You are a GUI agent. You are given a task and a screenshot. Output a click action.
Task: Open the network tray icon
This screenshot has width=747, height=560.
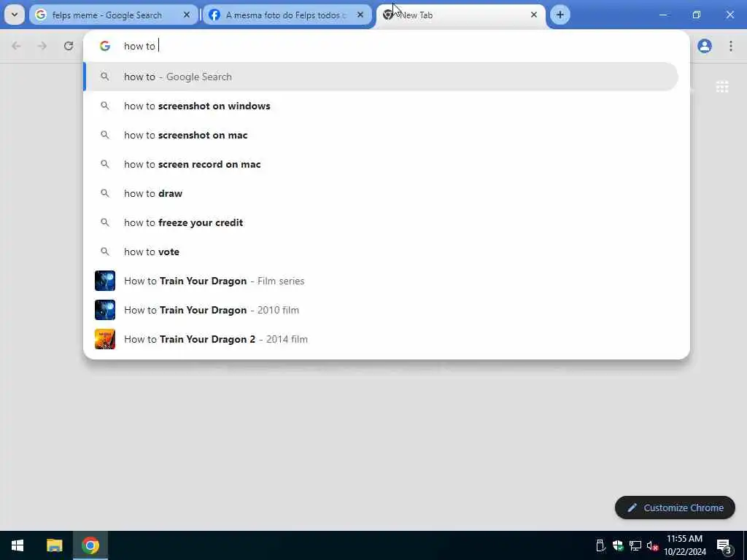coord(635,545)
